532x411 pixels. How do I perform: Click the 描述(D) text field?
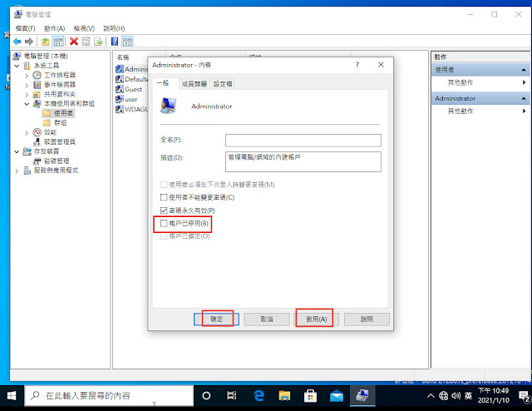303,161
